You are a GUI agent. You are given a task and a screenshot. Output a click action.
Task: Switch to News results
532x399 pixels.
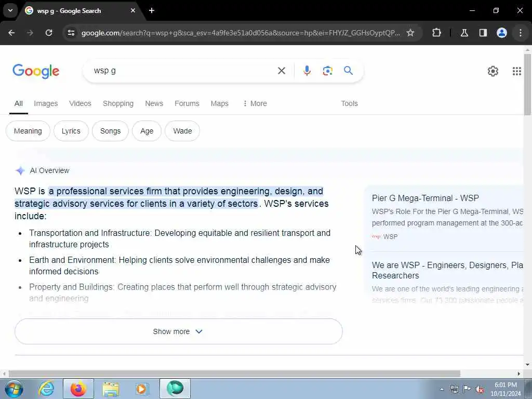coord(154,103)
